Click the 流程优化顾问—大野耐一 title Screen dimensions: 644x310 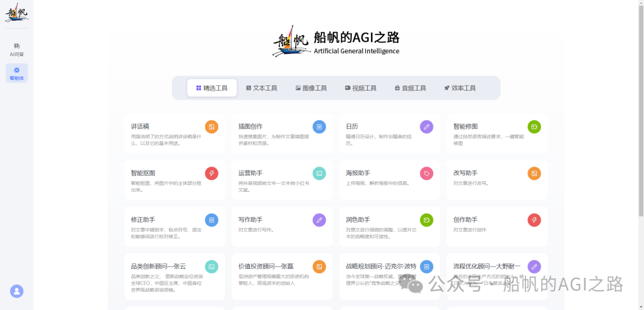click(487, 266)
